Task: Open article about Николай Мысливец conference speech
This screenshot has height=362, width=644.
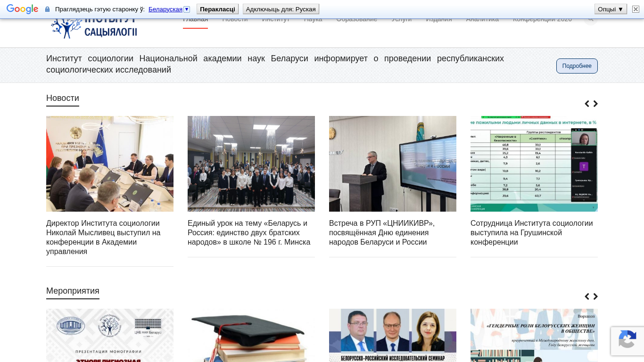Action: 103,237
